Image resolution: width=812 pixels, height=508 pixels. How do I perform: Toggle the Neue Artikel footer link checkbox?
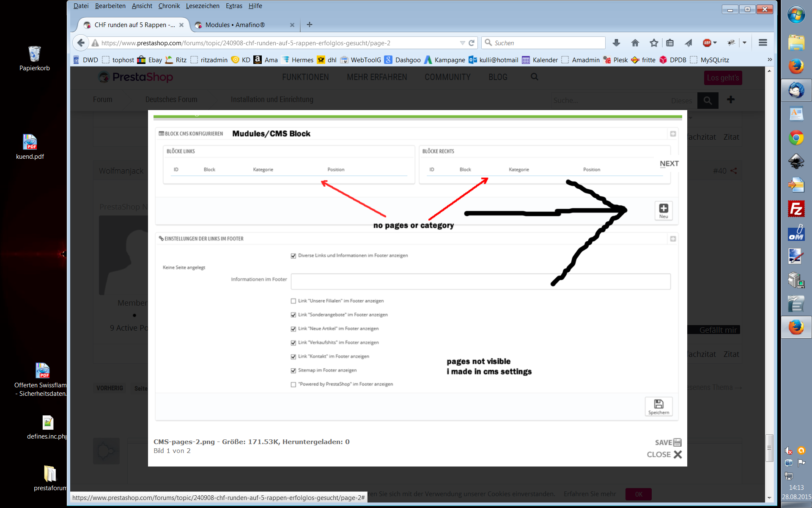[293, 329]
